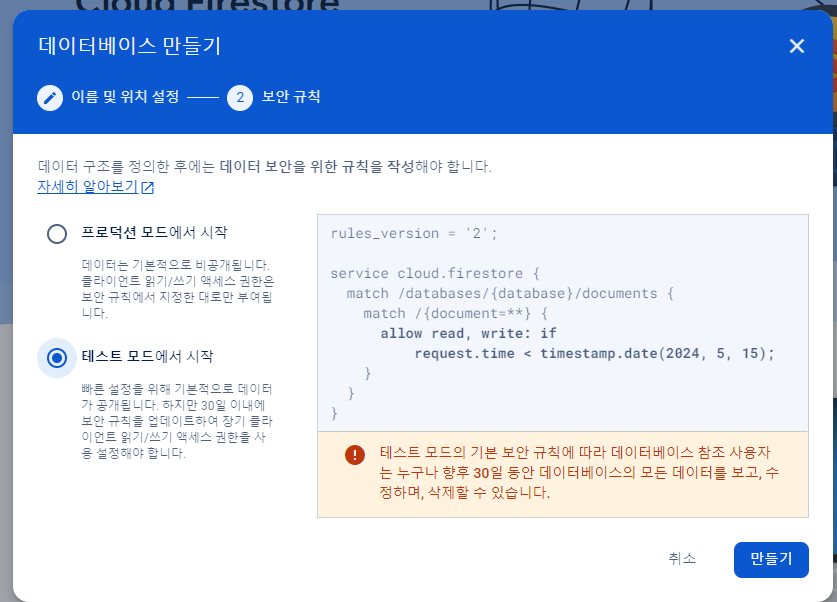Open the 자세히 알아보기 link

(x=88, y=187)
